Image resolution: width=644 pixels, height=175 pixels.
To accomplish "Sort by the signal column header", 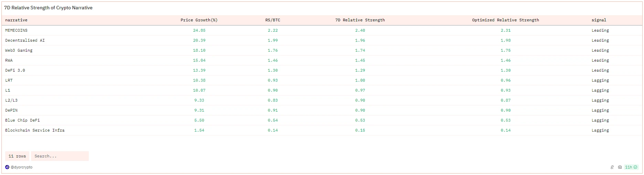I will pos(599,20).
